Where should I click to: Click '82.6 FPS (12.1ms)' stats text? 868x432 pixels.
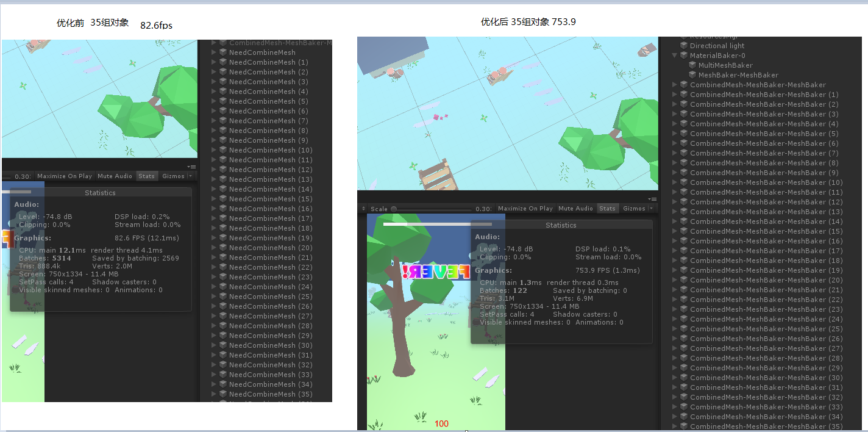(147, 238)
